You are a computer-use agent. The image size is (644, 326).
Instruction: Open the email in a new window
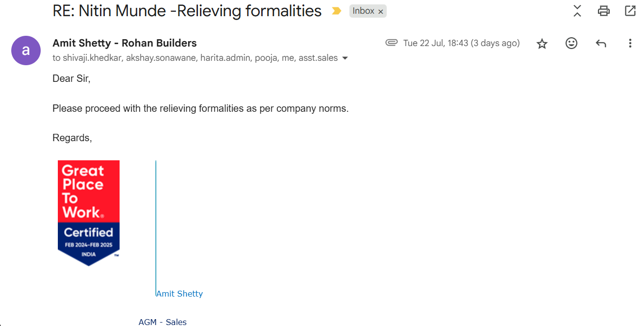coord(630,11)
